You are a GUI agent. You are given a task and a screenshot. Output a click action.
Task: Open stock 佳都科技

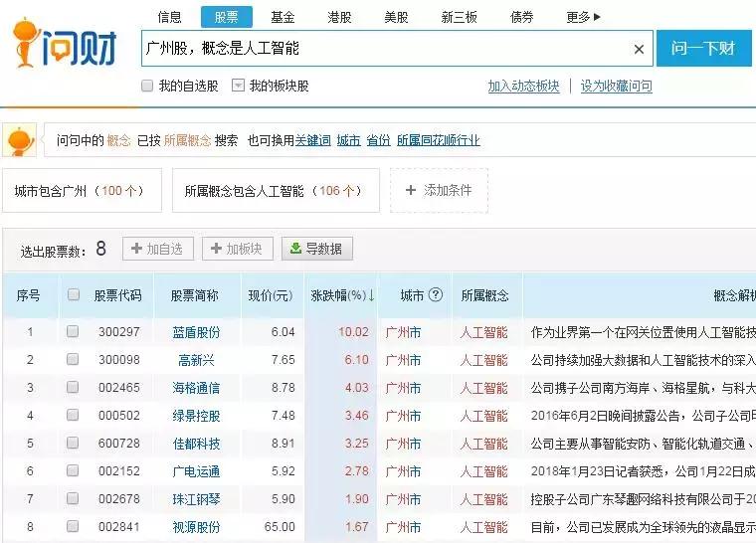tap(196, 444)
